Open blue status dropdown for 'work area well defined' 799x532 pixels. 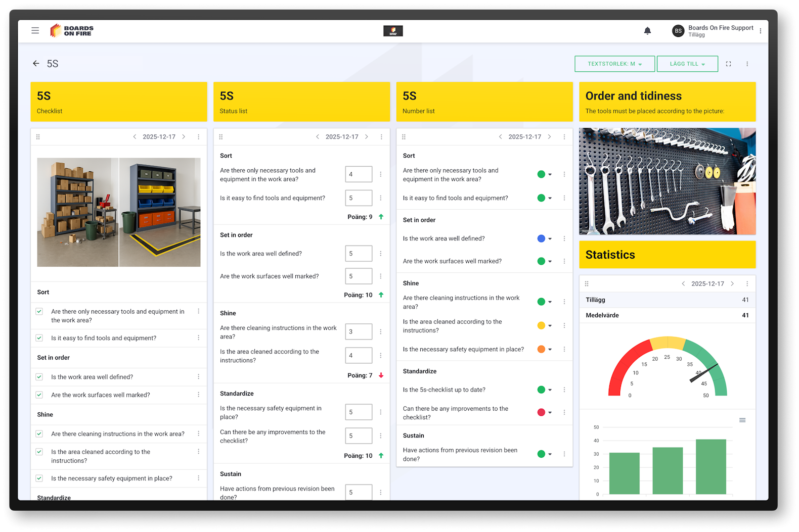pyautogui.click(x=550, y=239)
